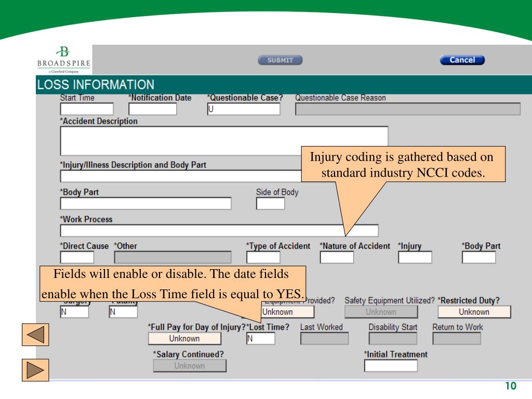Click the Return to Work date field
The image size is (532, 399).
457,338
